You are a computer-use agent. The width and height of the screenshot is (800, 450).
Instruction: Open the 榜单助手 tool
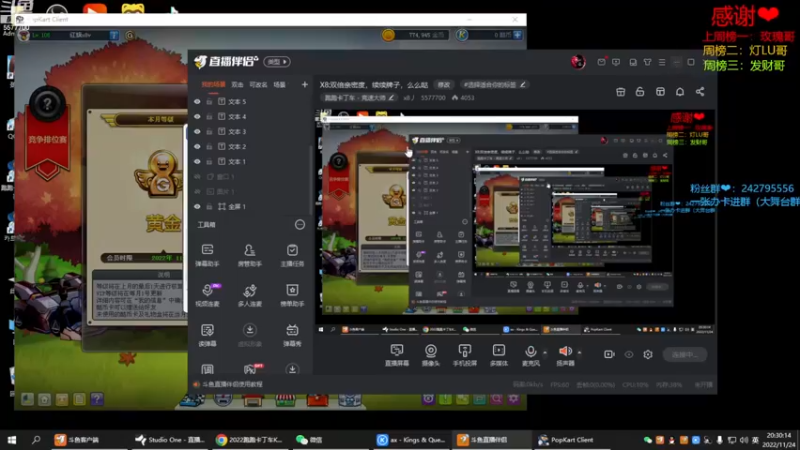point(292,295)
